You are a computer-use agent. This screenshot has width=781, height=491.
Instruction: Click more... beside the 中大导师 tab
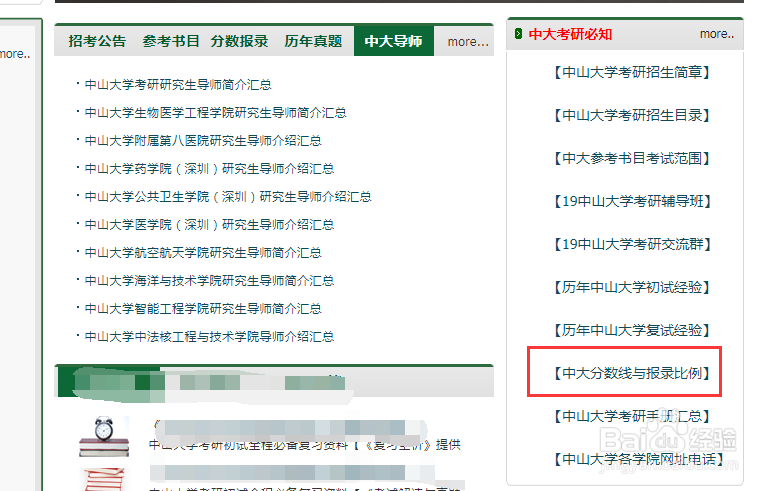[x=468, y=42]
